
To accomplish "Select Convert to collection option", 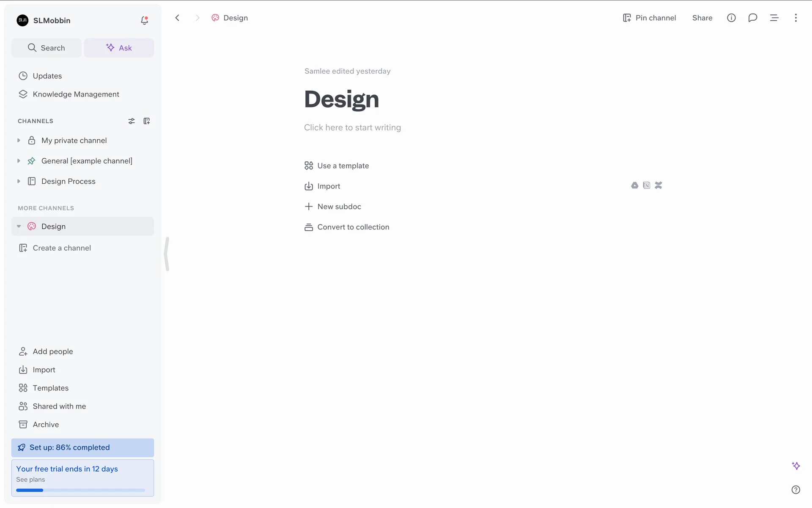I will click(353, 227).
